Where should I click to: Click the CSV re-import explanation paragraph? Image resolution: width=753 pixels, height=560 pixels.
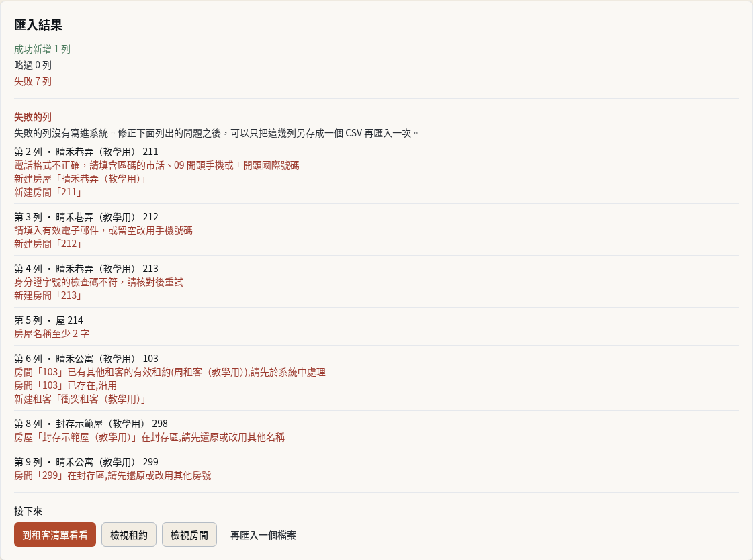(217, 133)
